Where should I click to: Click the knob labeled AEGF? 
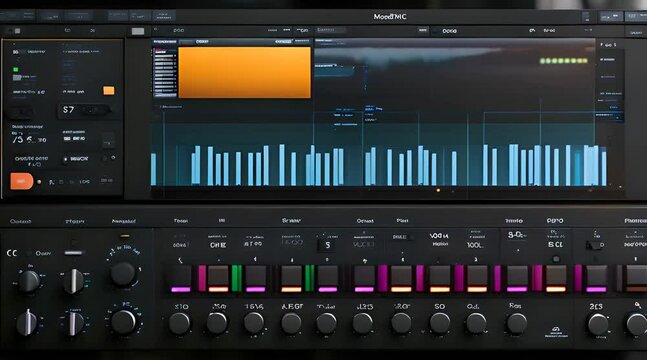[x=291, y=323]
